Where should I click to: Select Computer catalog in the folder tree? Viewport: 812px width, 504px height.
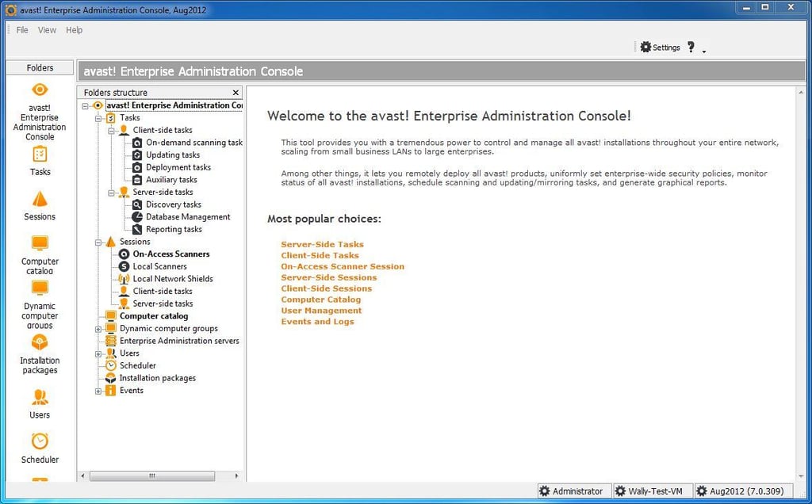point(154,315)
